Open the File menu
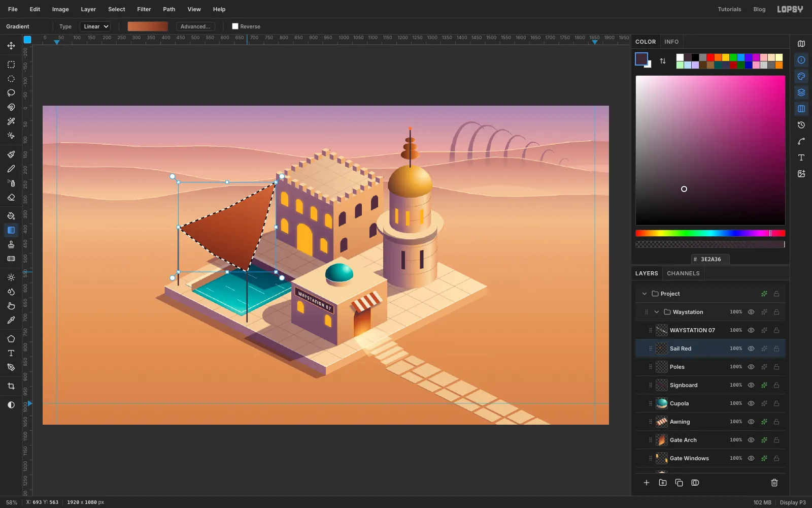 [13, 9]
